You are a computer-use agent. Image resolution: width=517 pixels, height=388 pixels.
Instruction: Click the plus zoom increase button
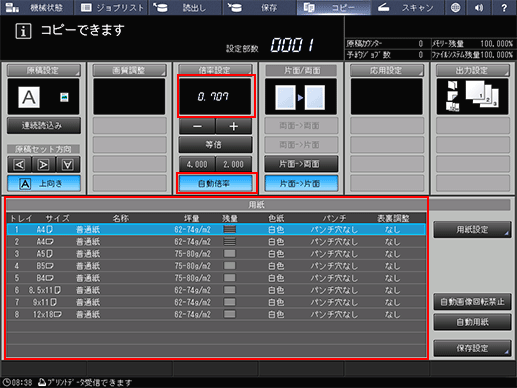tap(234, 126)
